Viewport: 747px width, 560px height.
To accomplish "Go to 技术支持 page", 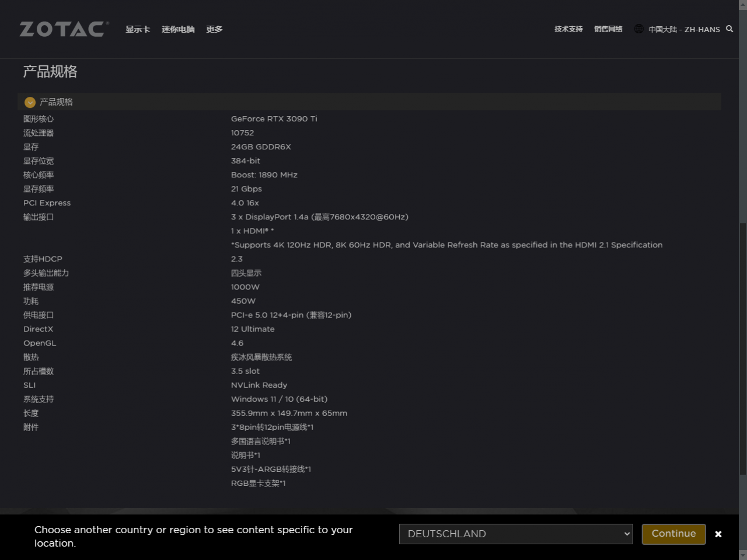I will pyautogui.click(x=568, y=29).
